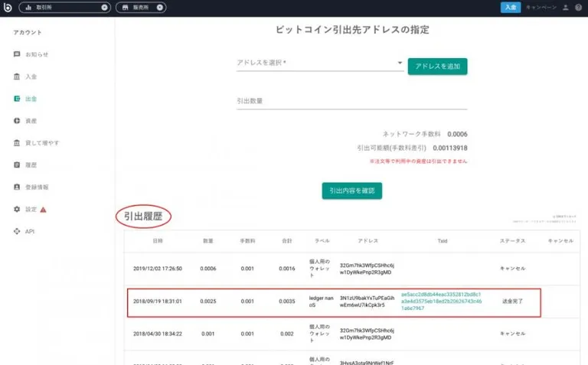Click the 手数料 column header
The width and height of the screenshot is (588, 365).
click(247, 241)
